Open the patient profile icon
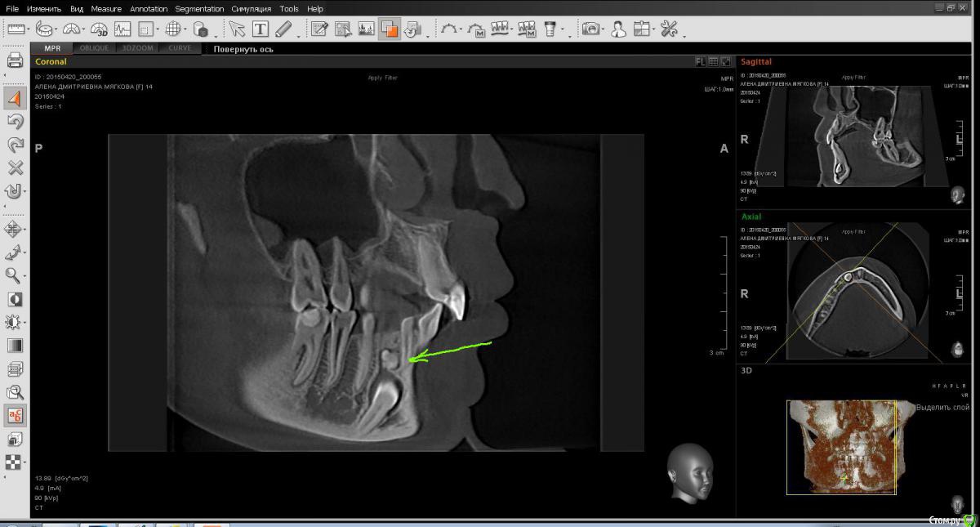This screenshot has width=980, height=527. (618, 29)
